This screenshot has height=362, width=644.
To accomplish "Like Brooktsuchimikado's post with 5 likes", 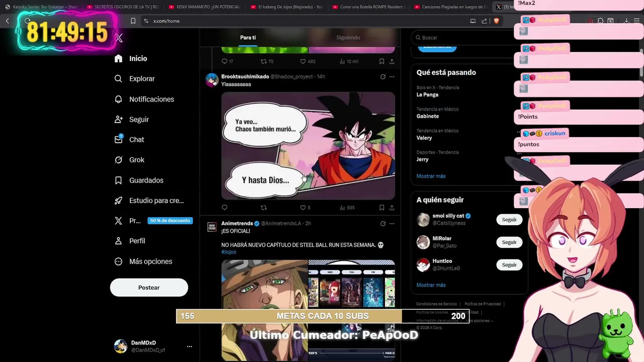I will [305, 207].
